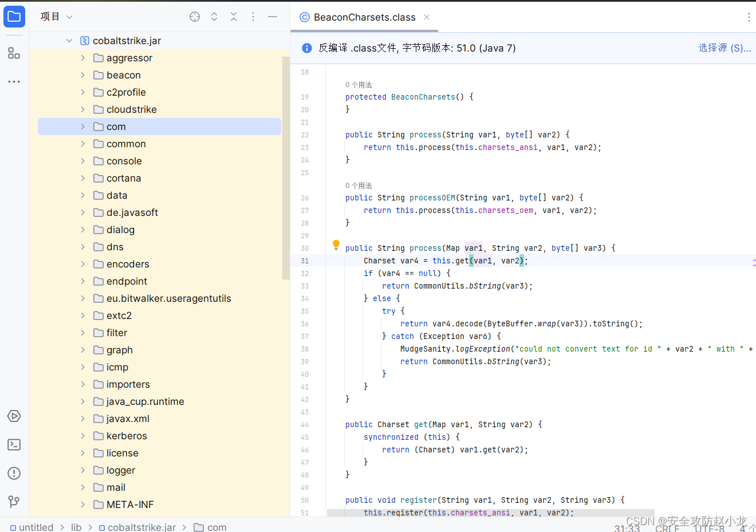This screenshot has width=756, height=532.
Task: Click line number 31 in gutter
Action: tap(305, 261)
